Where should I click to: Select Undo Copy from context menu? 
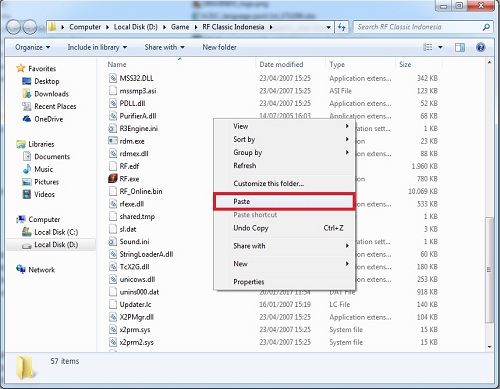tap(284, 228)
